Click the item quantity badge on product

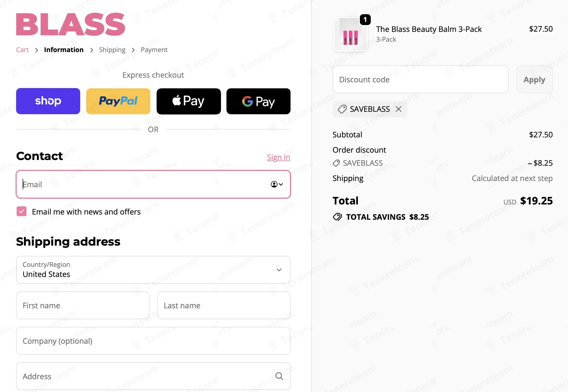365,20
